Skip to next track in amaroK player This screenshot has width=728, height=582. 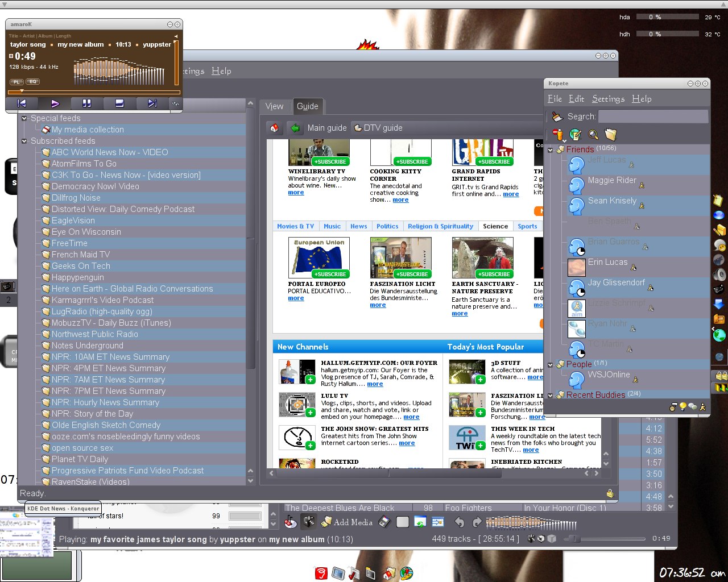[x=152, y=103]
